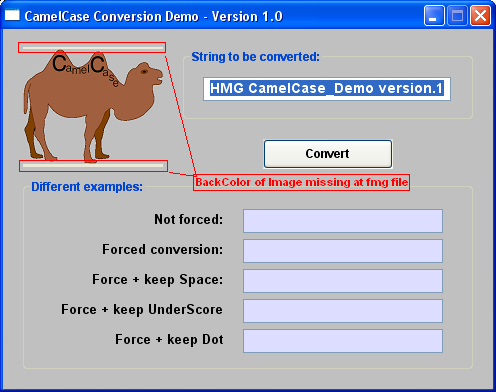
Task: Click the "Not forced:" label
Action: [x=188, y=219]
